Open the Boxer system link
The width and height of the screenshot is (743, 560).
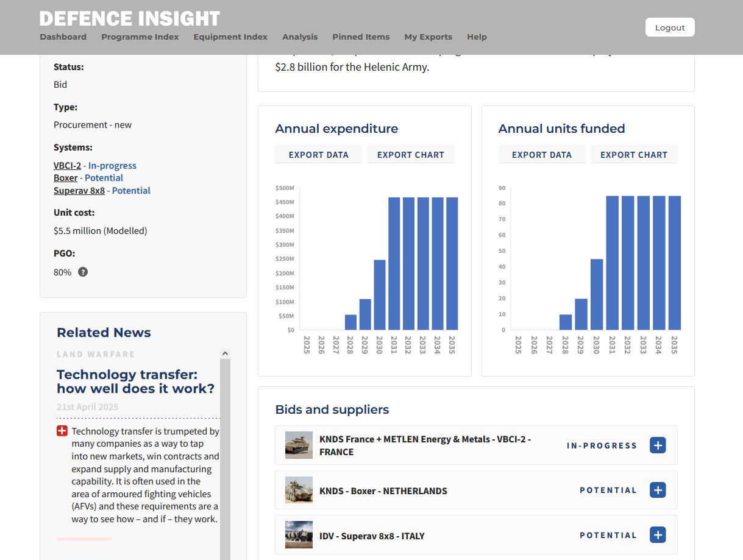tap(65, 178)
